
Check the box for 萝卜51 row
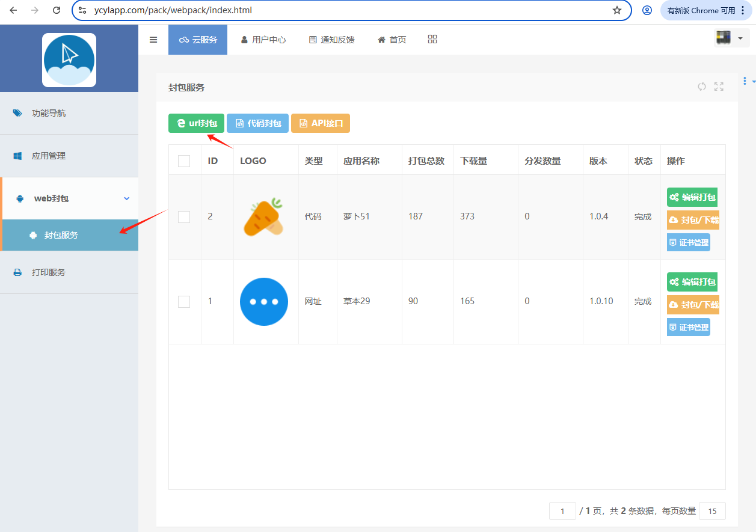pos(184,217)
